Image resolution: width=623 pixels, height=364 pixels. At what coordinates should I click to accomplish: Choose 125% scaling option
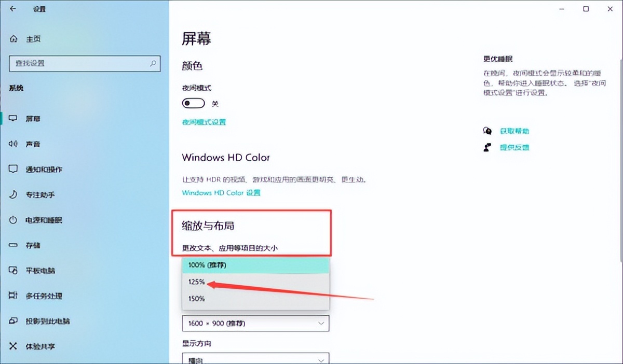coord(255,282)
